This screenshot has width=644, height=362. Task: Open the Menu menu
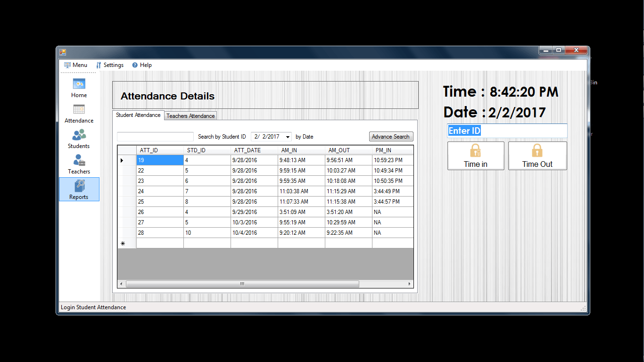coord(76,65)
